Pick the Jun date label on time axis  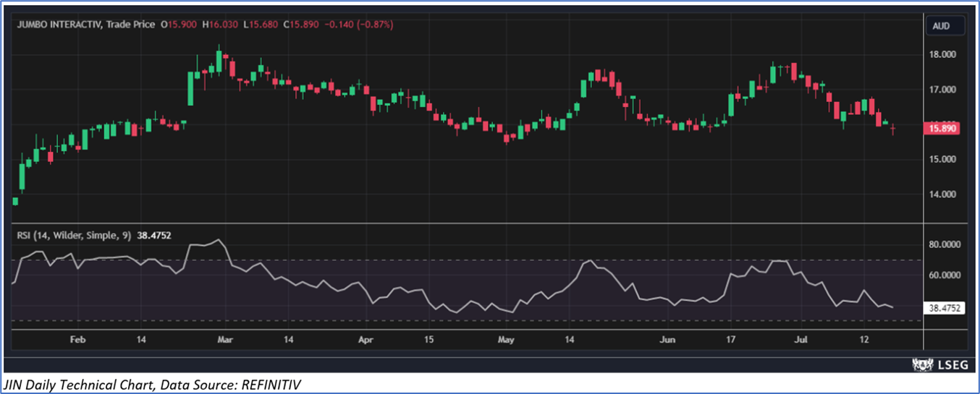pos(668,339)
